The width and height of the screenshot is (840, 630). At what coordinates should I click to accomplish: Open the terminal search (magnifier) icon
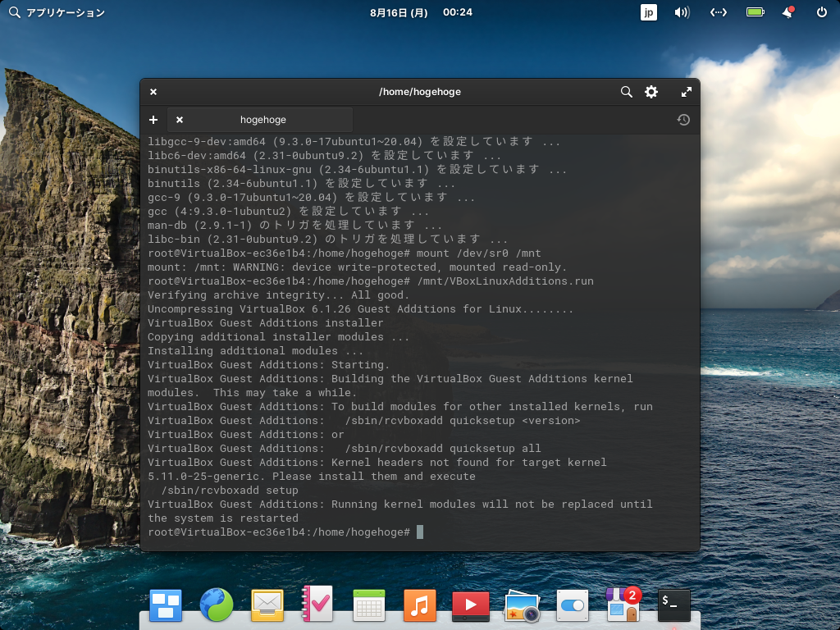[626, 92]
